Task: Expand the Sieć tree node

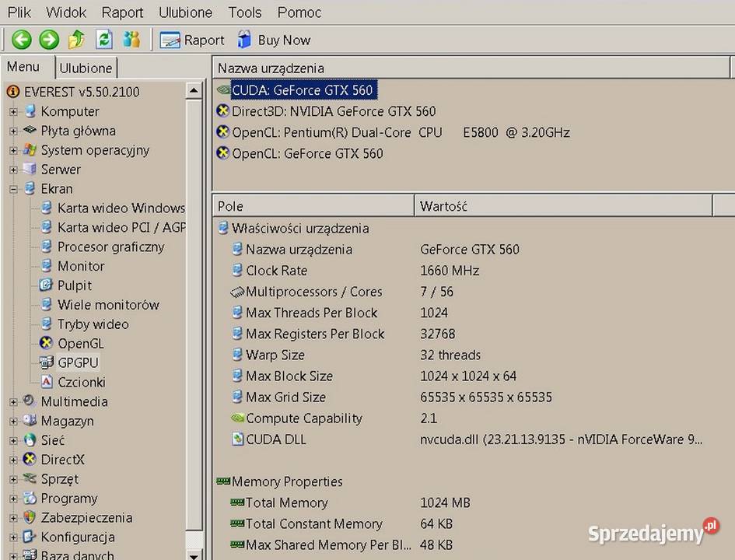Action: (13, 440)
